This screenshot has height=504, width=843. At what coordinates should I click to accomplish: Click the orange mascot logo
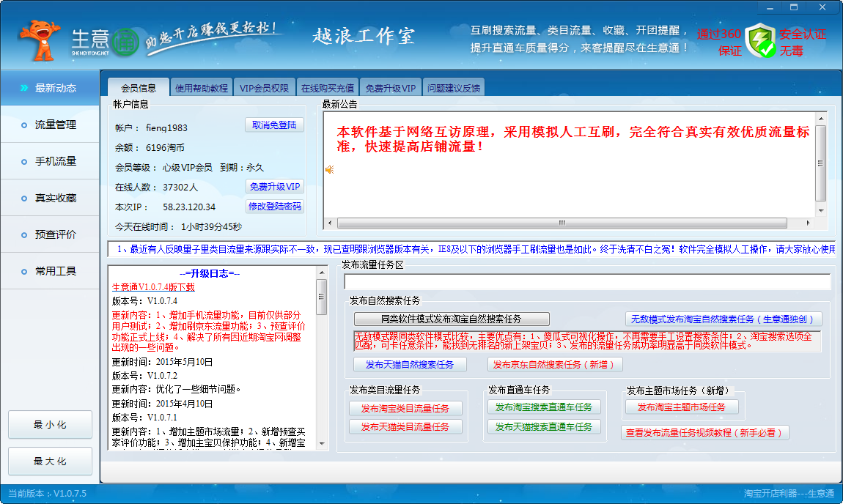click(40, 40)
